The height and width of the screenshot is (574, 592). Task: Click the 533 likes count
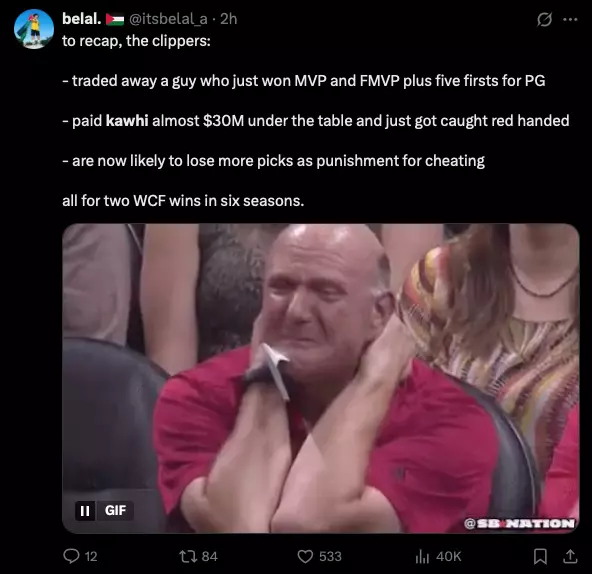tap(330, 556)
